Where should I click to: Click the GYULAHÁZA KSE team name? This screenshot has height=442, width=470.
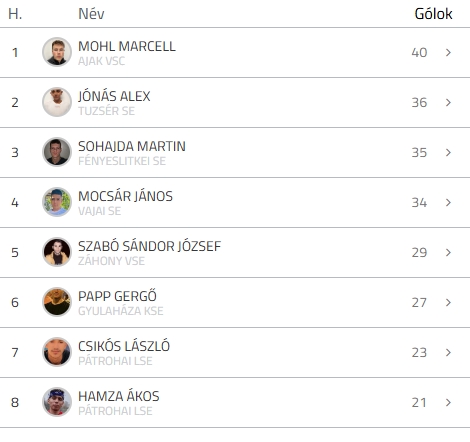point(121,311)
